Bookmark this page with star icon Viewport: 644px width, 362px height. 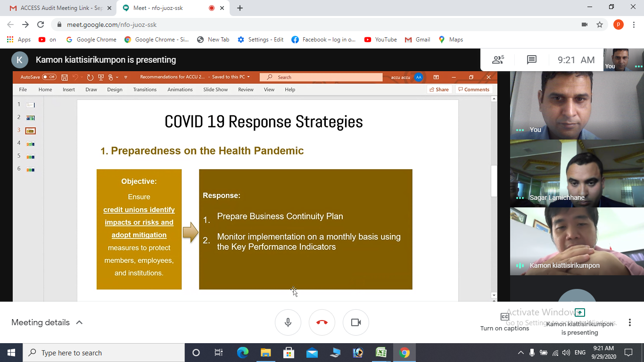click(x=600, y=25)
